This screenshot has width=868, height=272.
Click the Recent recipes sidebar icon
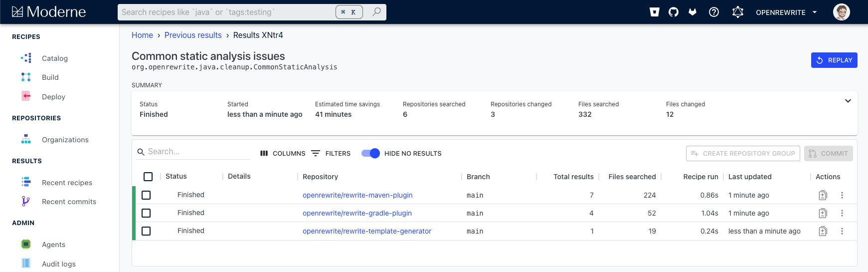point(26,182)
